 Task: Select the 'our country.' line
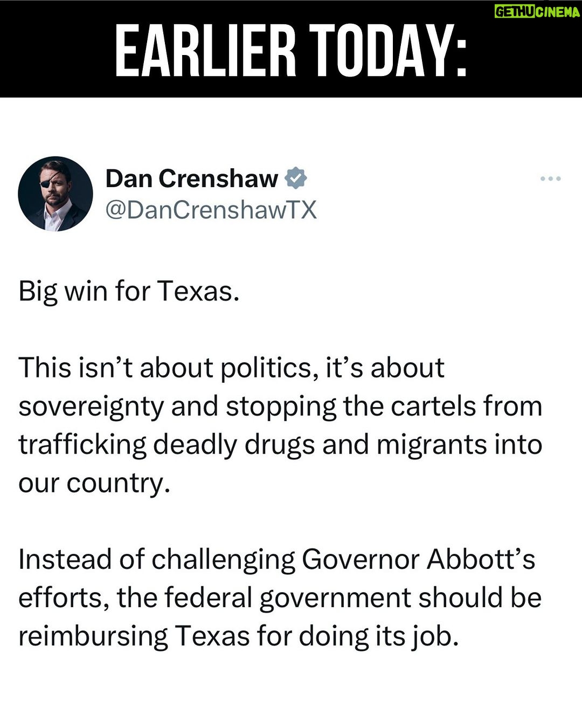(x=94, y=484)
